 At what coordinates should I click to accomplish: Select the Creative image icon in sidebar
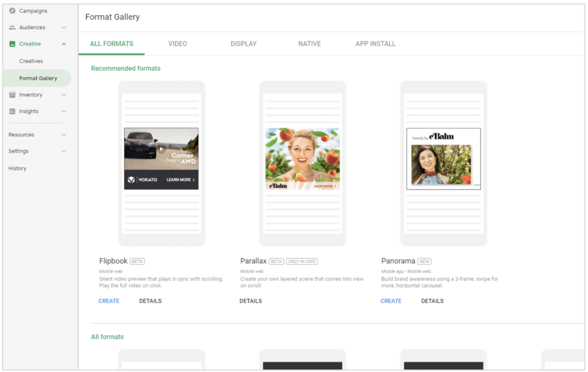coord(14,44)
